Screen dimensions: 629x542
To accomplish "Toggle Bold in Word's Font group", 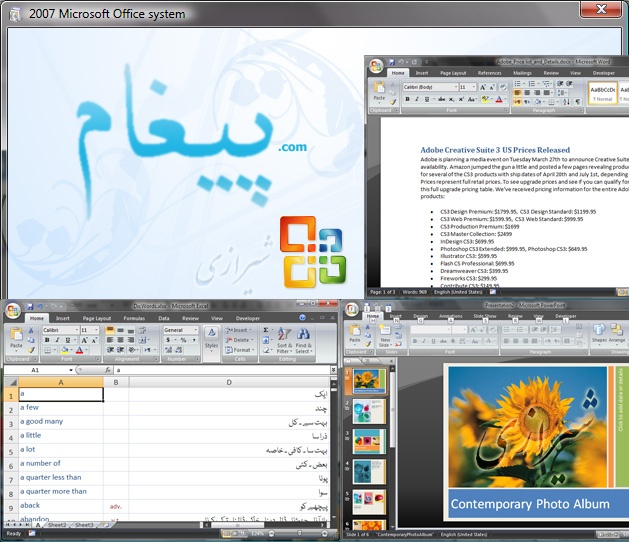I will click(407, 100).
